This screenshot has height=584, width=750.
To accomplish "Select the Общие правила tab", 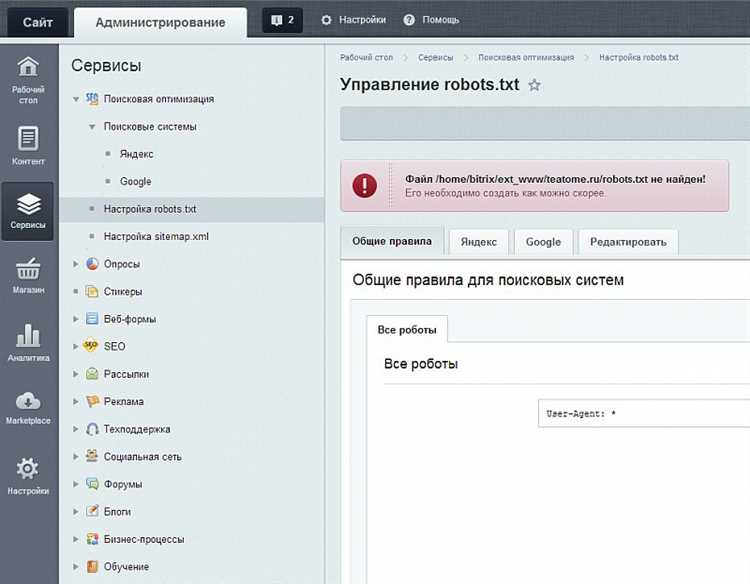I will (x=392, y=242).
